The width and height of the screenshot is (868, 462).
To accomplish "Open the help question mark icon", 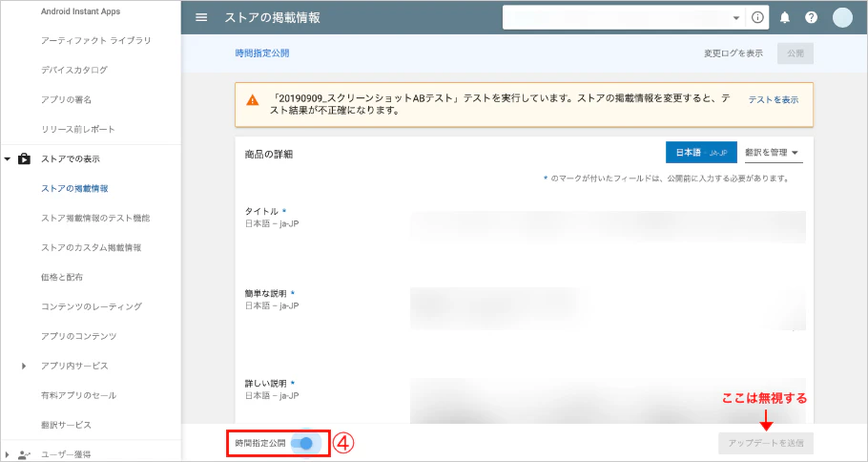I will [812, 18].
